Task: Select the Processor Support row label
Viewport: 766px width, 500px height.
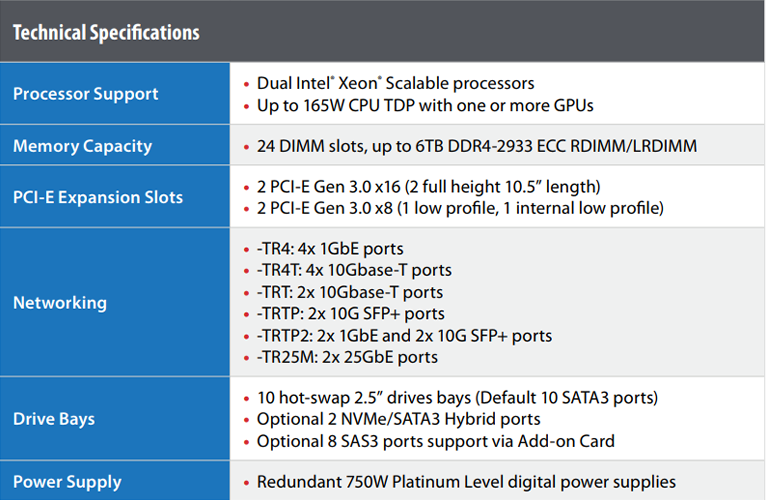Action: [85, 93]
